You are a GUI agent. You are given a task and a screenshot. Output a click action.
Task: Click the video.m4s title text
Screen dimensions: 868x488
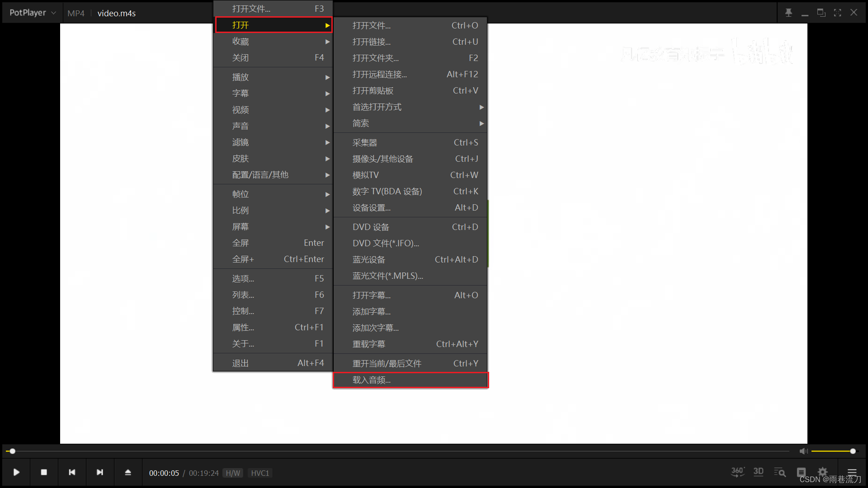point(117,13)
